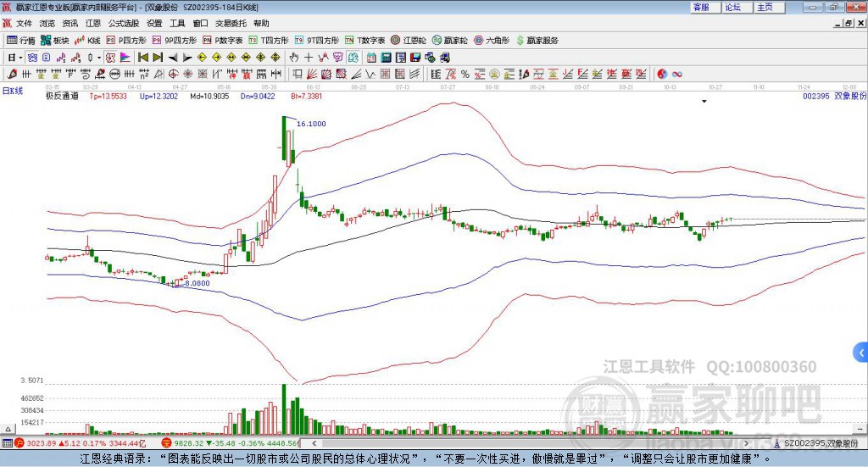The width and height of the screenshot is (868, 467).
Task: Expand the candlestick style dropdown arrow
Action: [99, 58]
